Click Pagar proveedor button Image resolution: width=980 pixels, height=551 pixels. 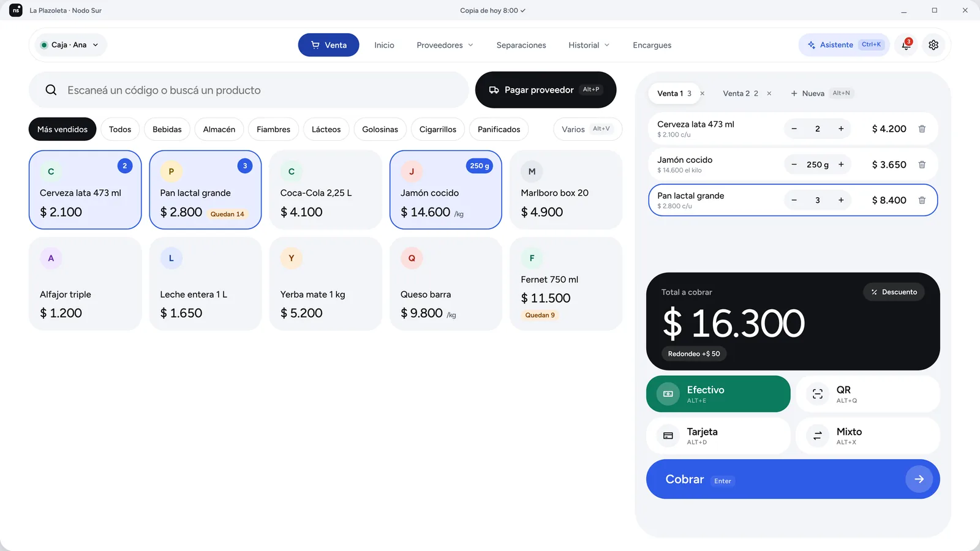(546, 90)
